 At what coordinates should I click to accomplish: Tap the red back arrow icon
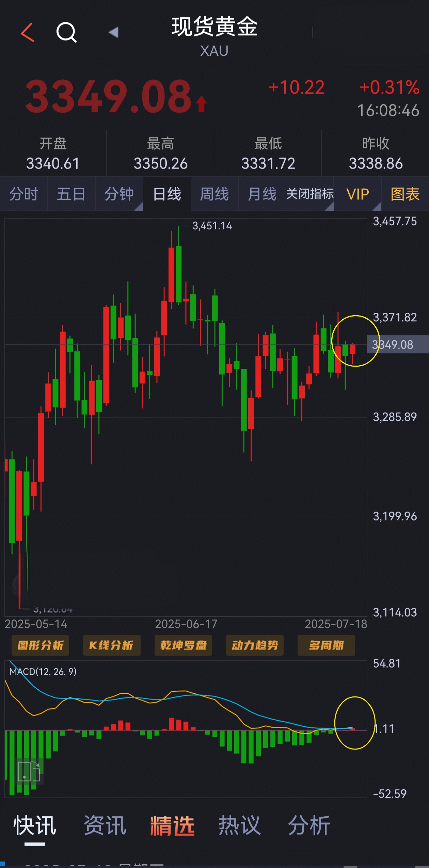click(x=28, y=33)
